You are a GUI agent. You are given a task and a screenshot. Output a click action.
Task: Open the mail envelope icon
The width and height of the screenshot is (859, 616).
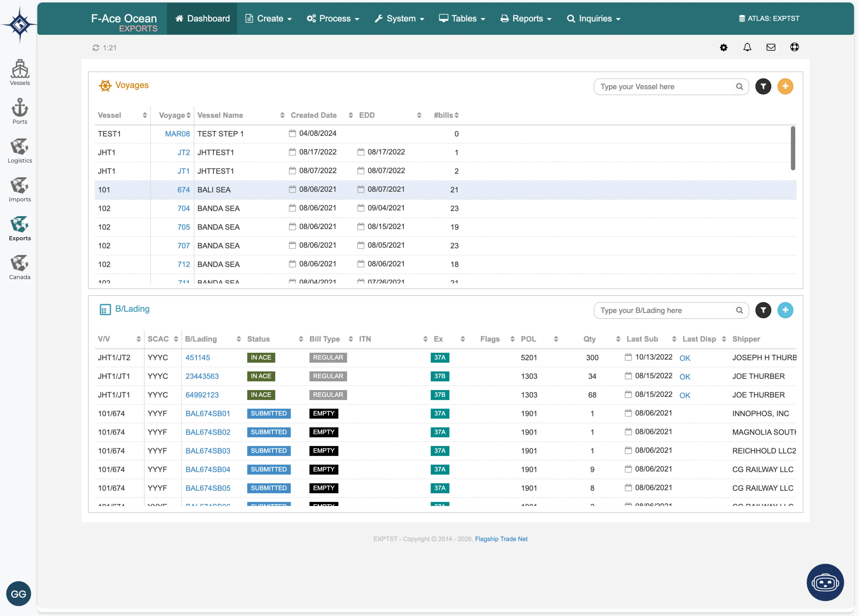point(770,47)
